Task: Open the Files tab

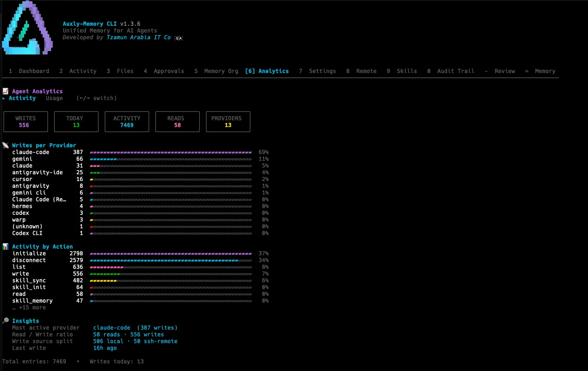Action: (x=120, y=71)
